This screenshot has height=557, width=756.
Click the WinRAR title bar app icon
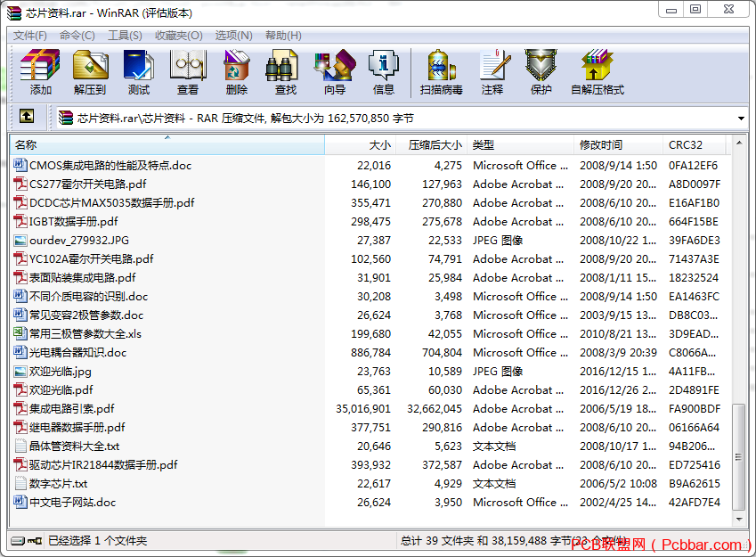14,12
